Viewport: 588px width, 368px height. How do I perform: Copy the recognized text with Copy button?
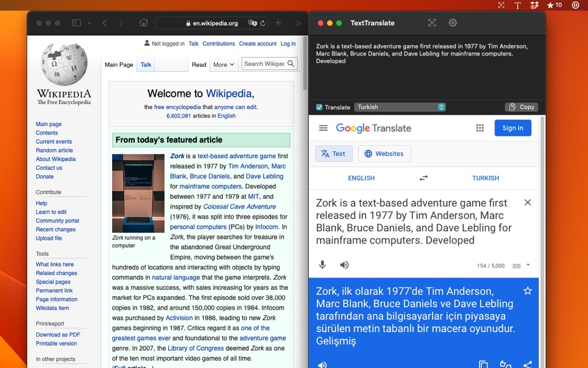pyautogui.click(x=522, y=107)
